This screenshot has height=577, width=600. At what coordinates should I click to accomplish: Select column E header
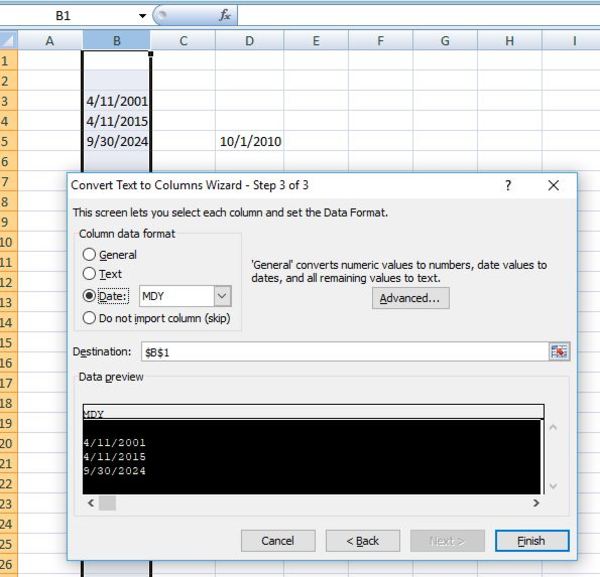click(316, 41)
